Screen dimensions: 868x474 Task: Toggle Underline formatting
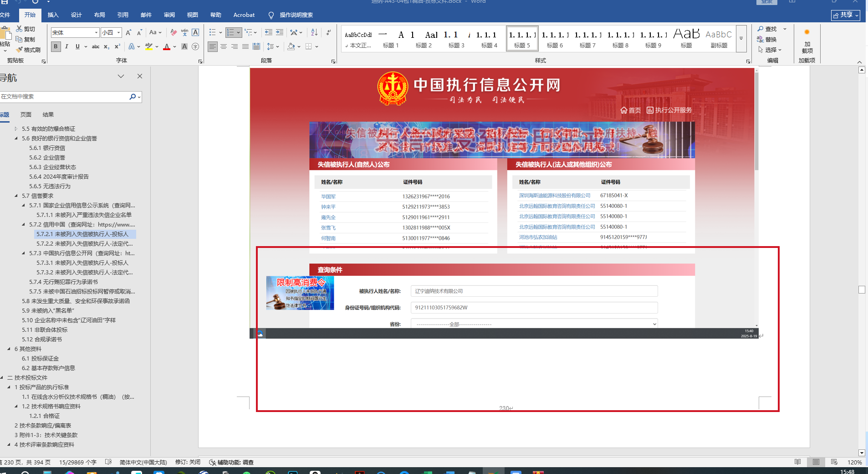pos(77,46)
